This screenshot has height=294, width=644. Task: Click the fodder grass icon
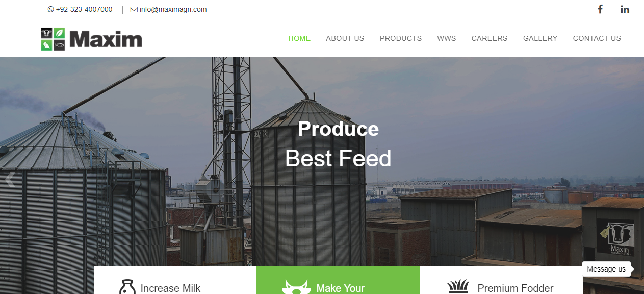tap(457, 287)
